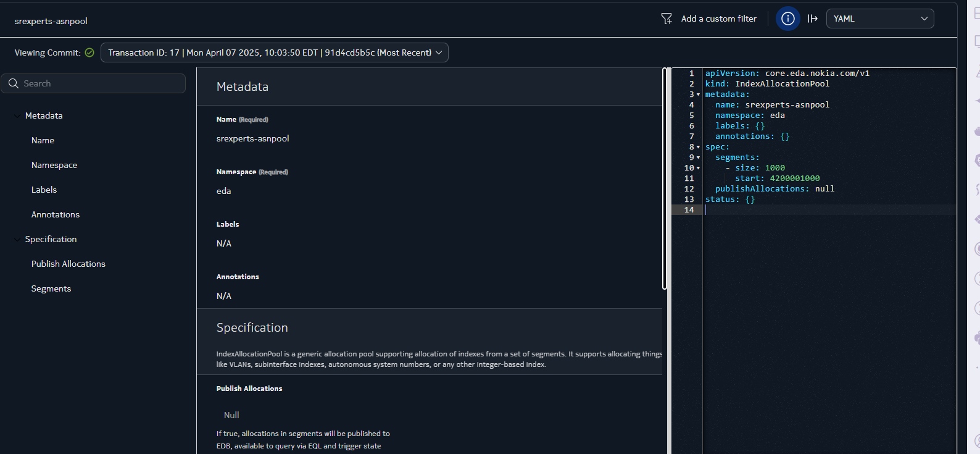Select Segments in the navigation tree

(x=51, y=288)
